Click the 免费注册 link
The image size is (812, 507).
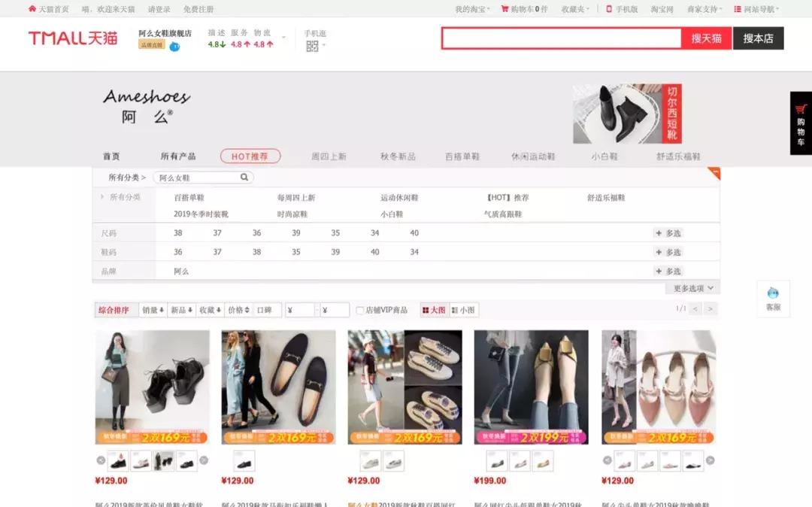point(198,9)
